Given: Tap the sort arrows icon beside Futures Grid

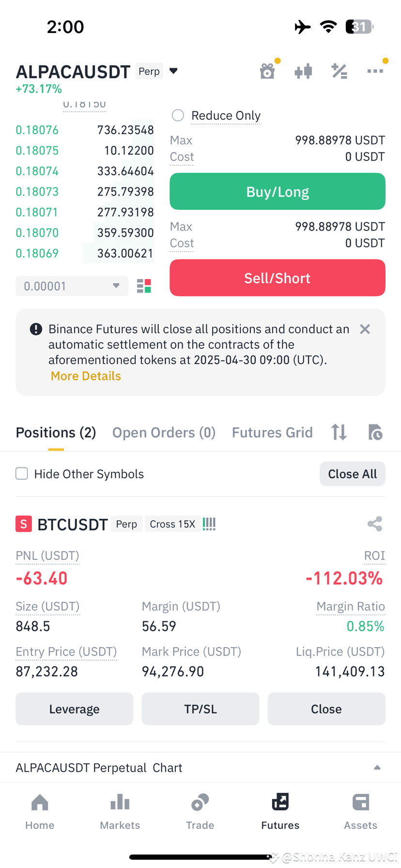Looking at the screenshot, I should point(339,432).
